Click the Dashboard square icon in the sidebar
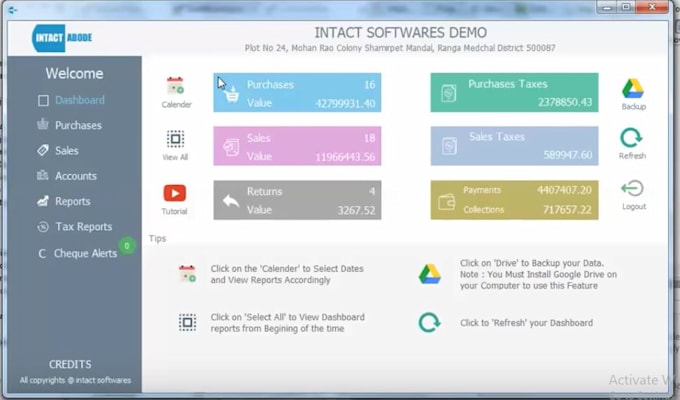Viewport: 680px width, 400px height. pyautogui.click(x=43, y=101)
